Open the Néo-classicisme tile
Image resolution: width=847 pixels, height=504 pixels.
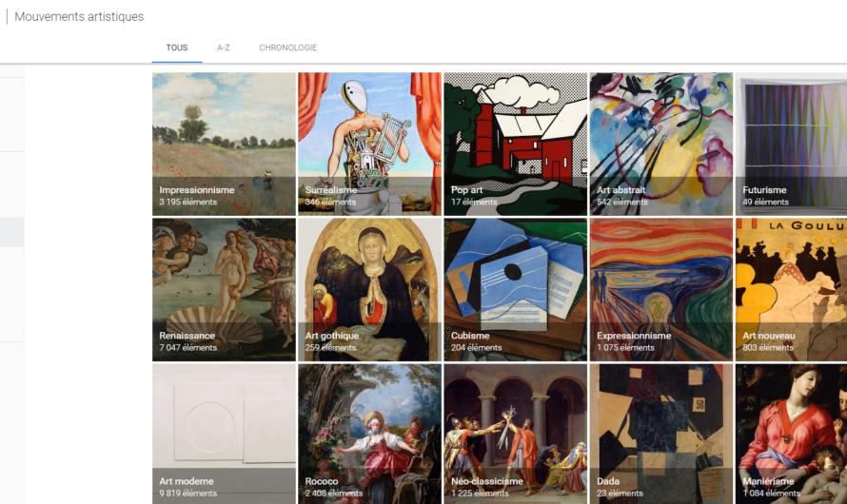(515, 434)
